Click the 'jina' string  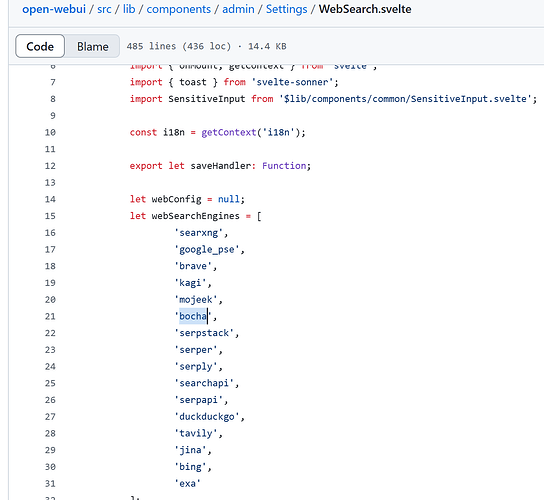[x=190, y=450]
